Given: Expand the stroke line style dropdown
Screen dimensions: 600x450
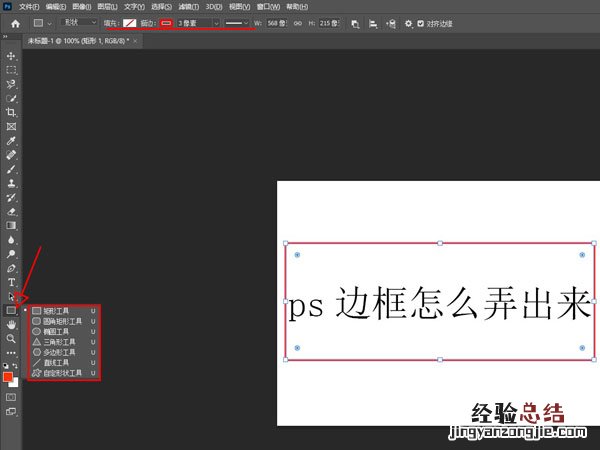Looking at the screenshot, I should point(239,22).
